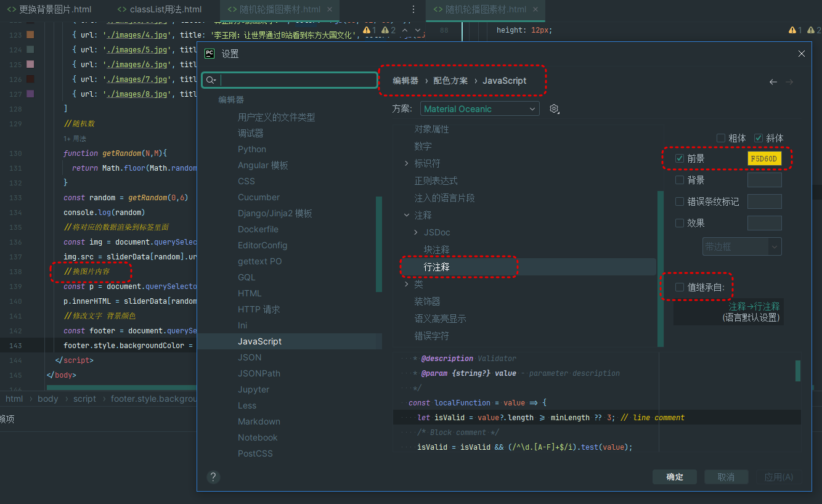822x504 pixels.
Task: Click 配色方案 in the settings breadcrumb
Action: (x=450, y=81)
